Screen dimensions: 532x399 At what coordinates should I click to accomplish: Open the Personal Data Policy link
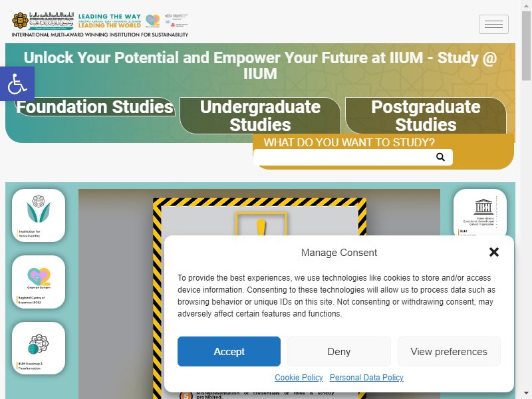pos(366,377)
